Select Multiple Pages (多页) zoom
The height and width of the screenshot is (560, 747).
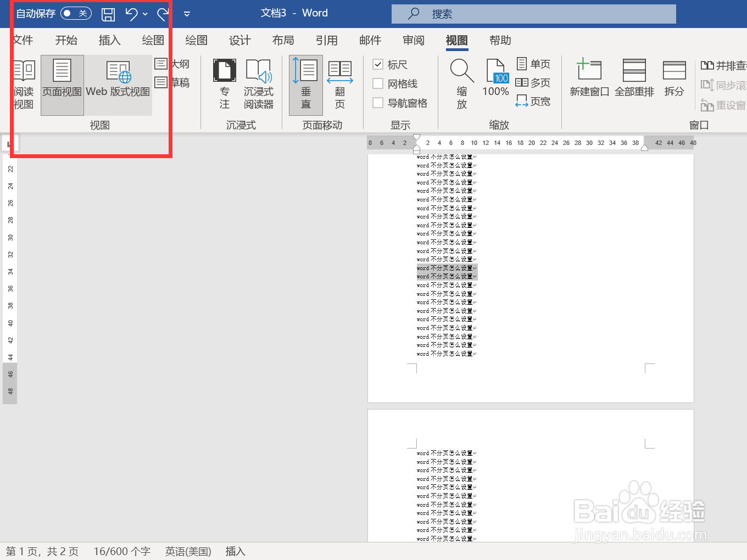(x=533, y=82)
